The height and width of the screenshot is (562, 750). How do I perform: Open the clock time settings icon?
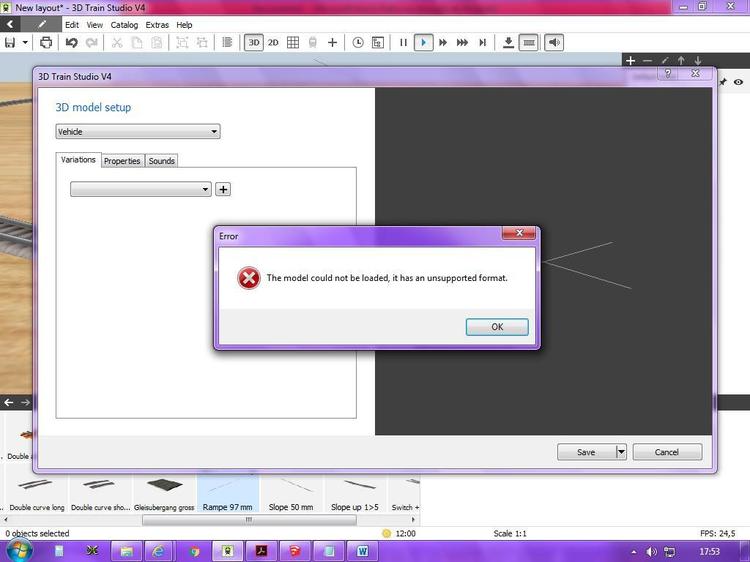358,43
